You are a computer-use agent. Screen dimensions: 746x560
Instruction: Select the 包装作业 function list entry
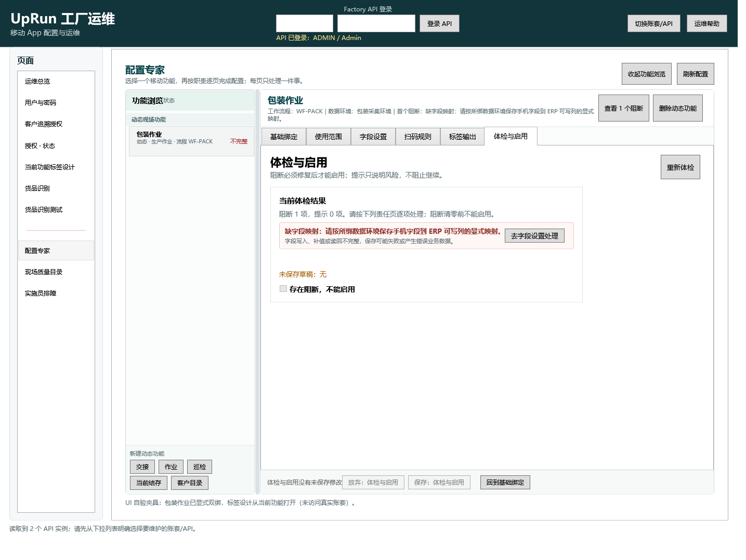191,141
